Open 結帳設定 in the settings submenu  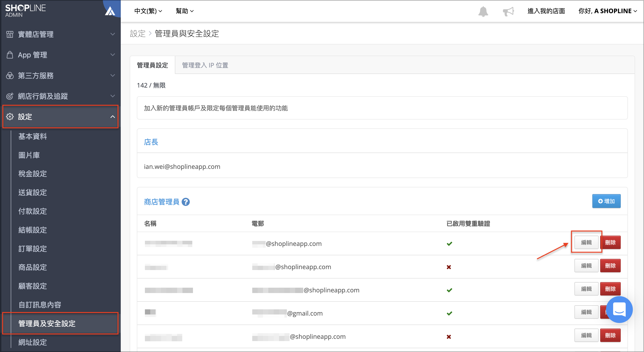tap(33, 230)
